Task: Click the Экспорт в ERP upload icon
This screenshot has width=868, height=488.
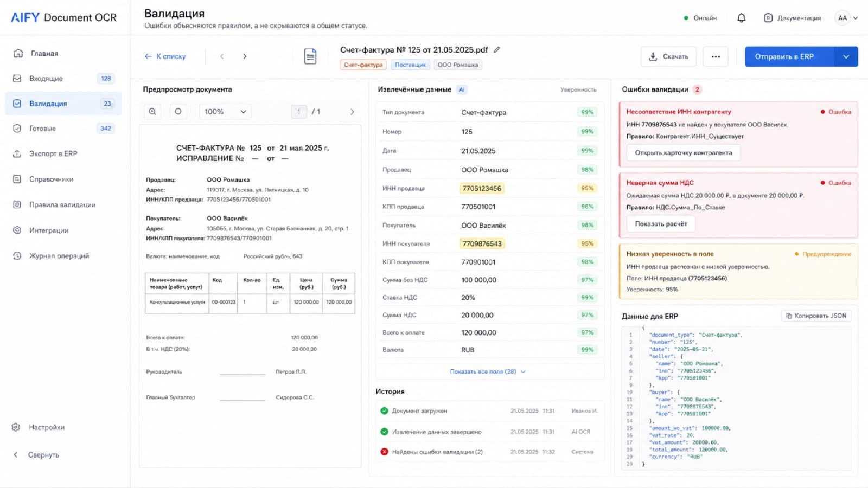Action: coord(17,153)
